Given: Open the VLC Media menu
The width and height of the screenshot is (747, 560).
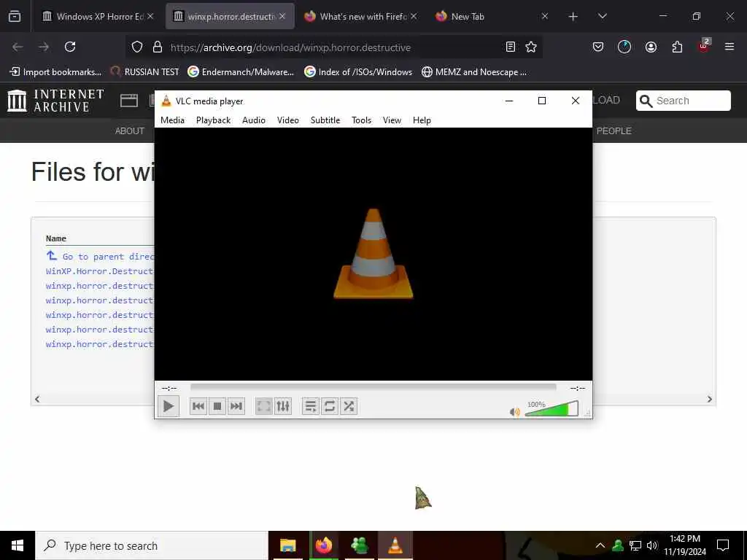Looking at the screenshot, I should (x=172, y=120).
